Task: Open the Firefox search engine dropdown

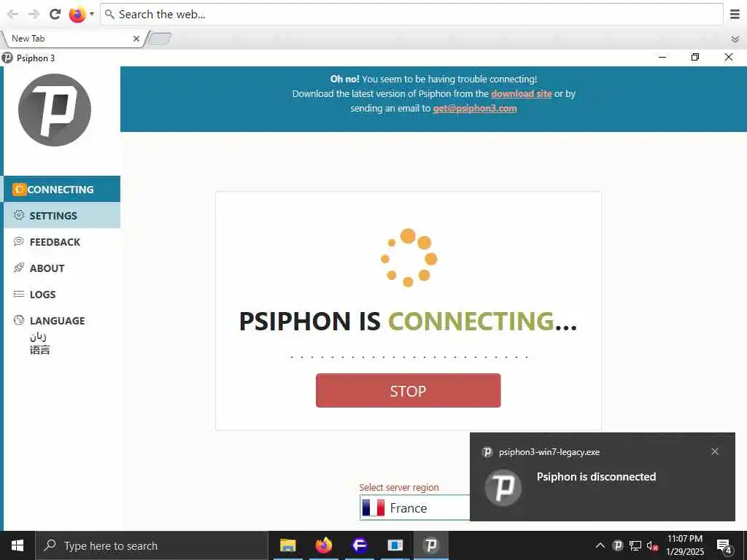Action: [82, 15]
